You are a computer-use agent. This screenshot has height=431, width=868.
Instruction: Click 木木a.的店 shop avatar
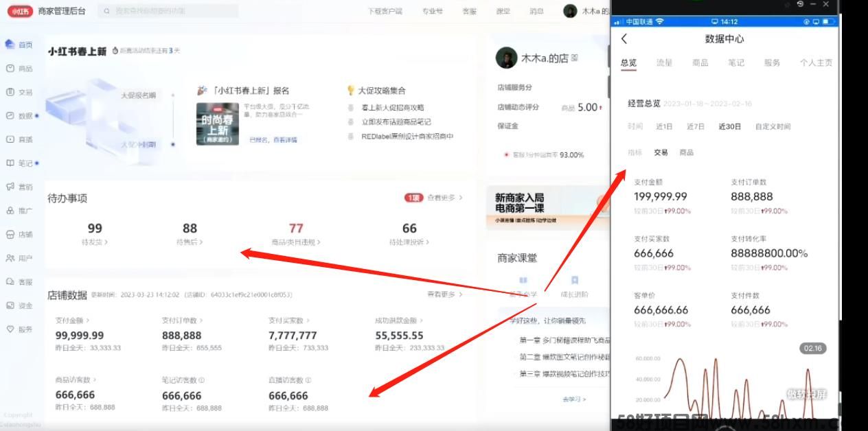tap(506, 58)
